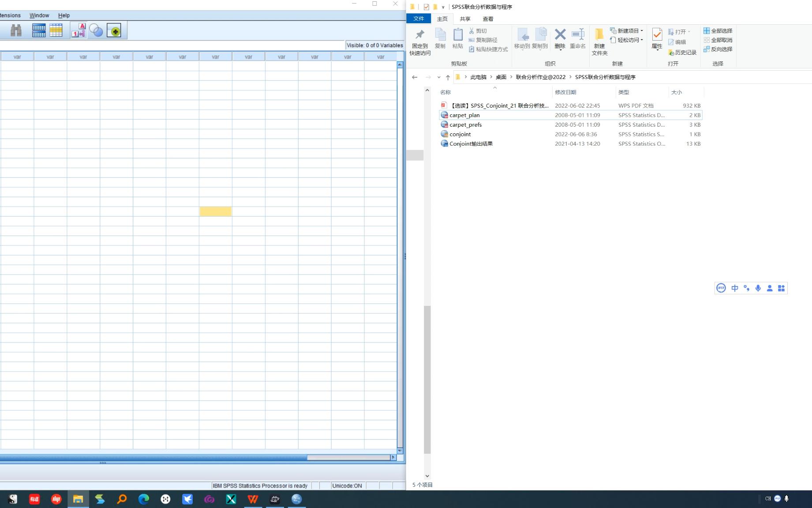The width and height of the screenshot is (812, 508).
Task: Open the Help menu in SPSS
Action: coord(64,15)
